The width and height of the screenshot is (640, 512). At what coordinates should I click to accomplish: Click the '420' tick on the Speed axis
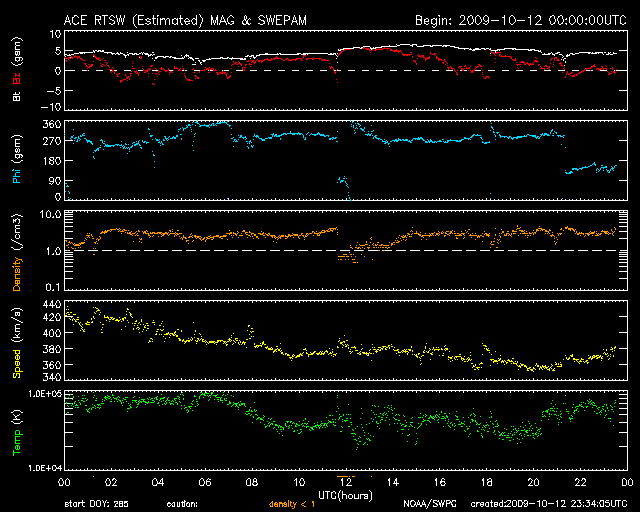52,317
